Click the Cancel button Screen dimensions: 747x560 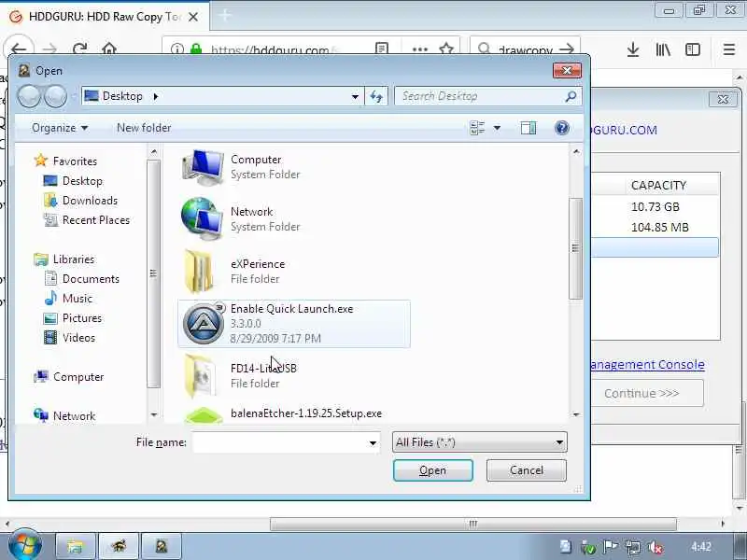pyautogui.click(x=527, y=470)
